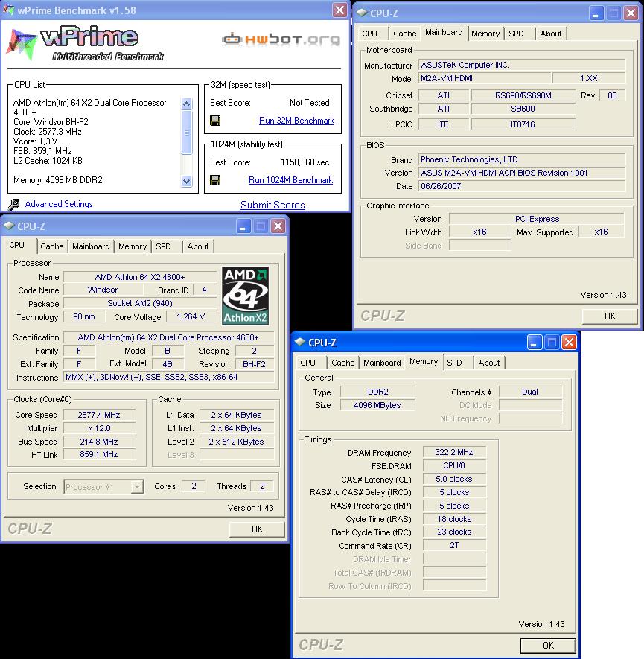The width and height of the screenshot is (644, 659).
Task: Select About tab in Mainboard window
Action: click(x=551, y=34)
